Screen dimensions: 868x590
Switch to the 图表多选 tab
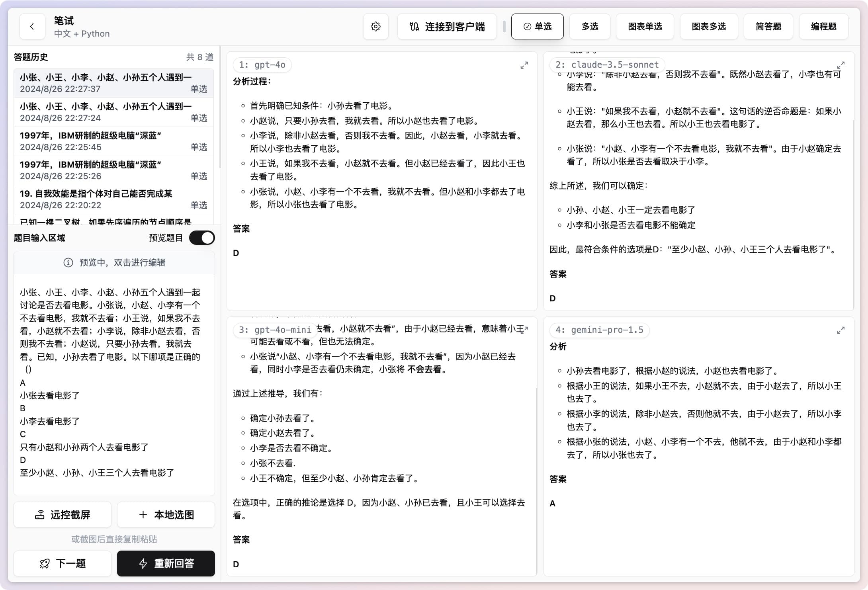point(709,27)
